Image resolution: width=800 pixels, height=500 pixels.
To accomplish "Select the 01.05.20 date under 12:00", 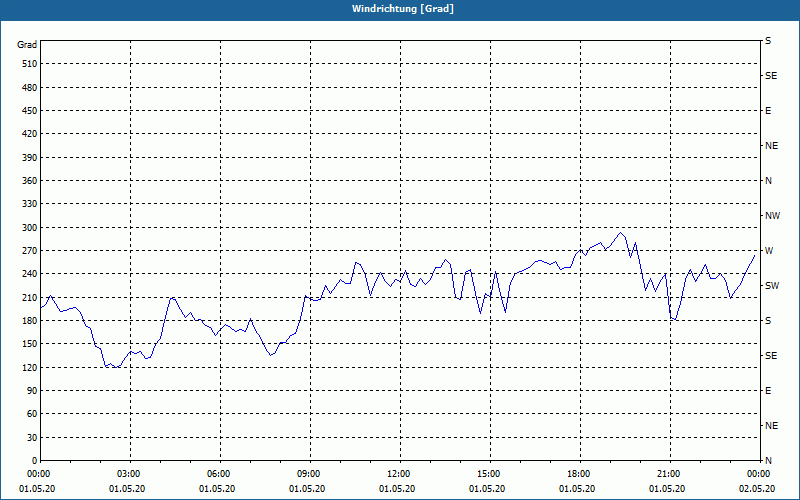I will 397,489.
